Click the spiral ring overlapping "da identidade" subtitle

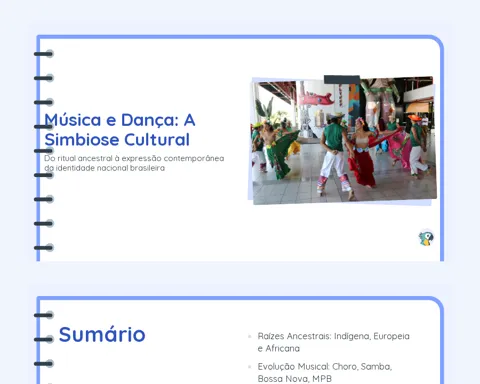click(44, 175)
